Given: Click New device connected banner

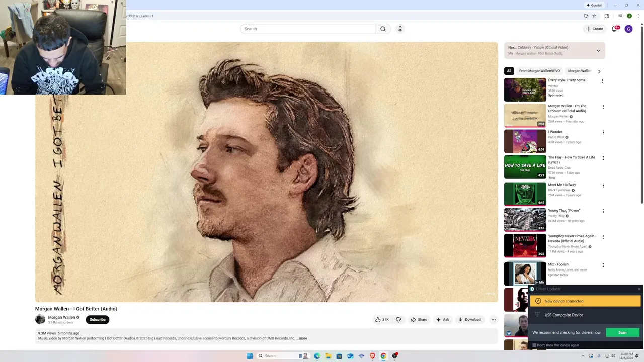Looking at the screenshot, I should (x=586, y=301).
